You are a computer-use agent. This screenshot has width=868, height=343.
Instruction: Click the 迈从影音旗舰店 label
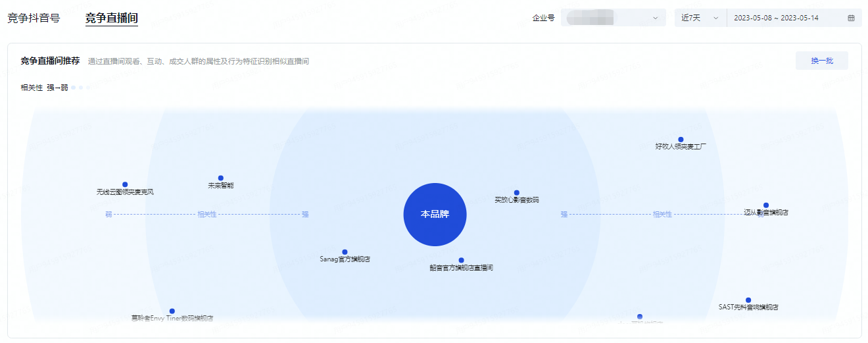[766, 213]
